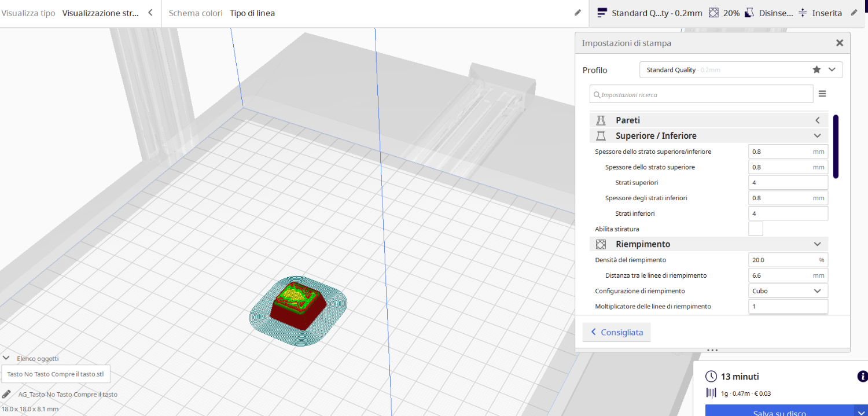Edit Distanza tra le linee di riempimento

pos(788,275)
